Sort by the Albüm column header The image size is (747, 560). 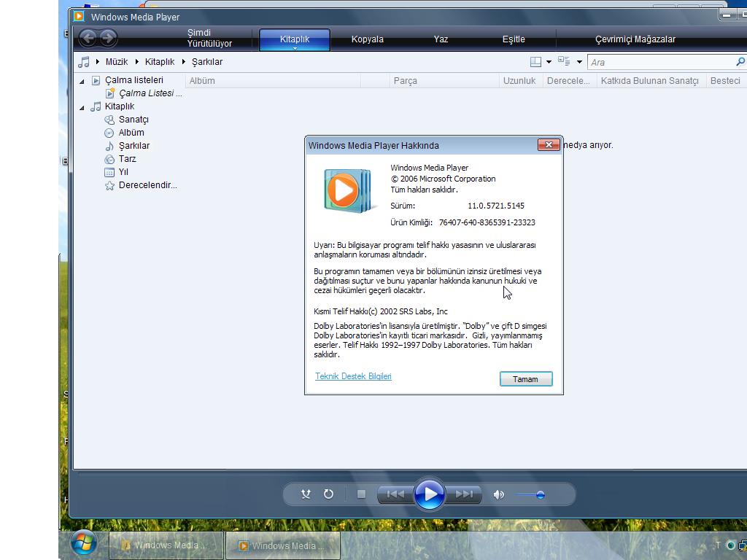point(273,81)
